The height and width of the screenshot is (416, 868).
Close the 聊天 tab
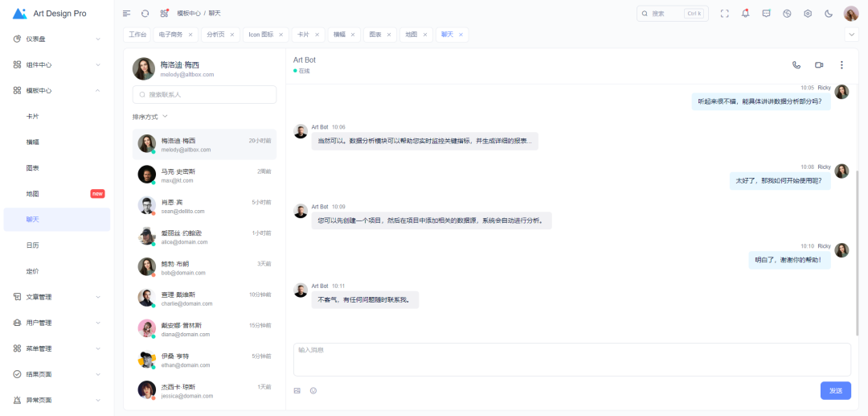(461, 35)
